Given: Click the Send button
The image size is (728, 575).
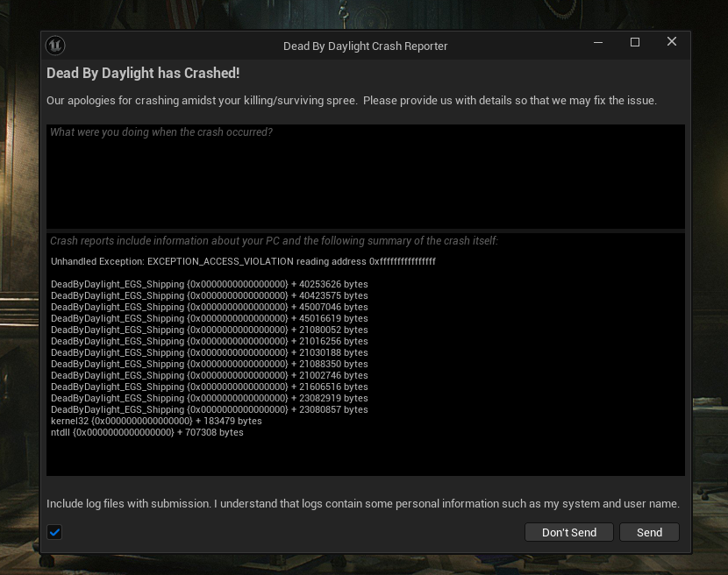Looking at the screenshot, I should (649, 532).
